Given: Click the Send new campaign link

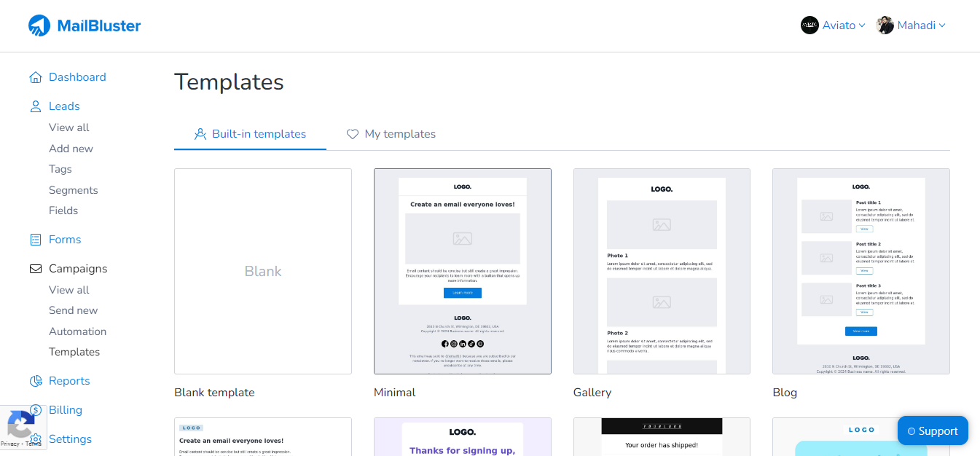Looking at the screenshot, I should click(x=73, y=310).
